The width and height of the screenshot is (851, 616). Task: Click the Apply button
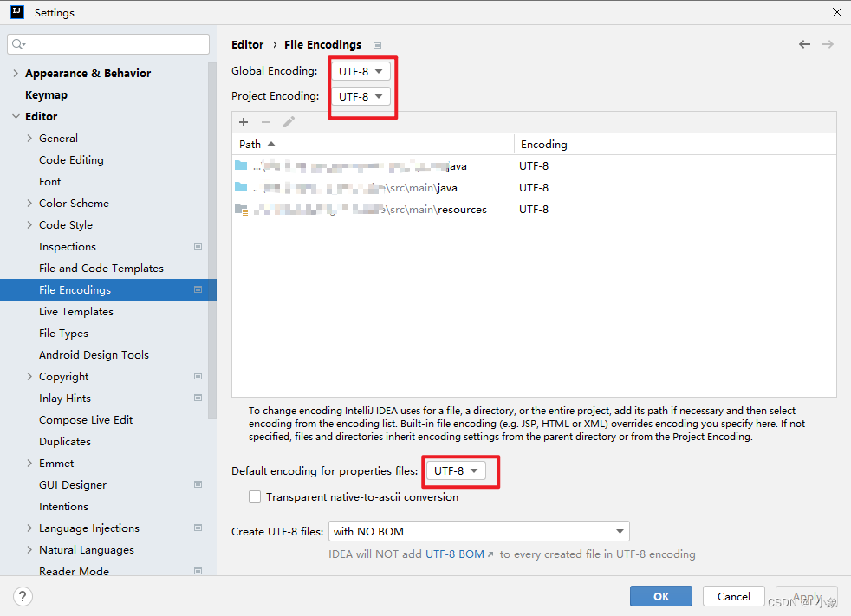(x=807, y=596)
